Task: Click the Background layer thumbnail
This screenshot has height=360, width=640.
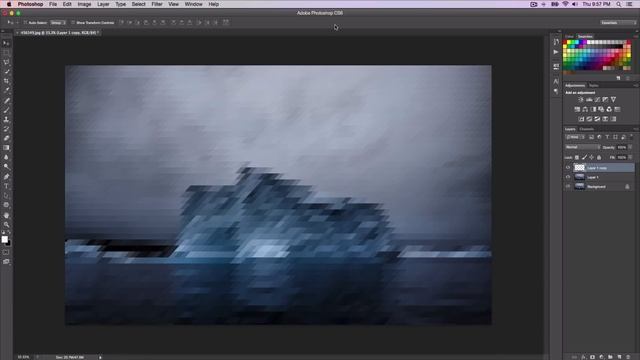Action: [x=580, y=187]
